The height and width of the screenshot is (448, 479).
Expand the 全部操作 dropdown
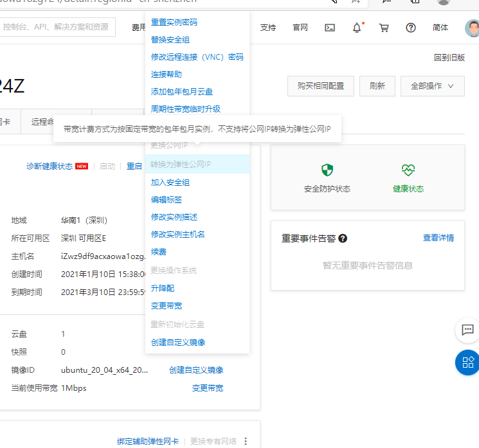432,85
